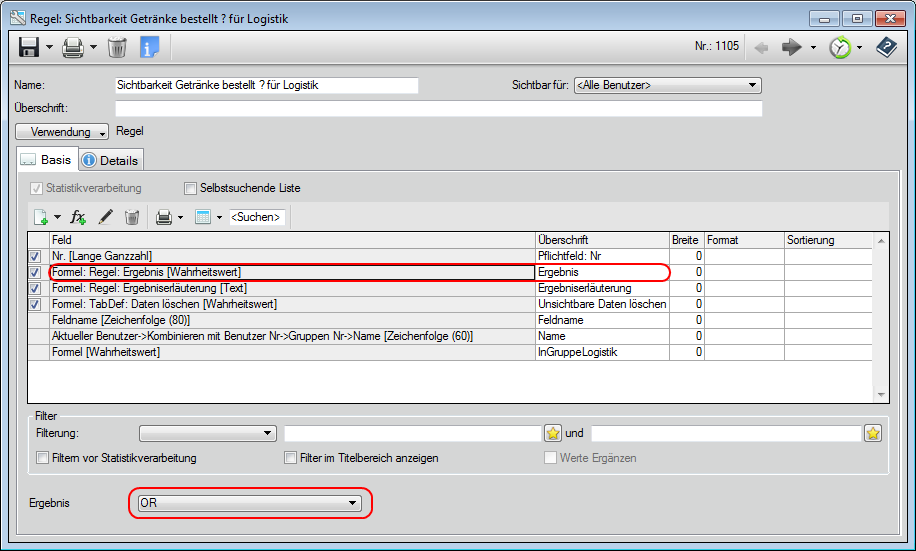
Task: Expand the Ergebnis OR dropdown
Action: click(x=250, y=503)
